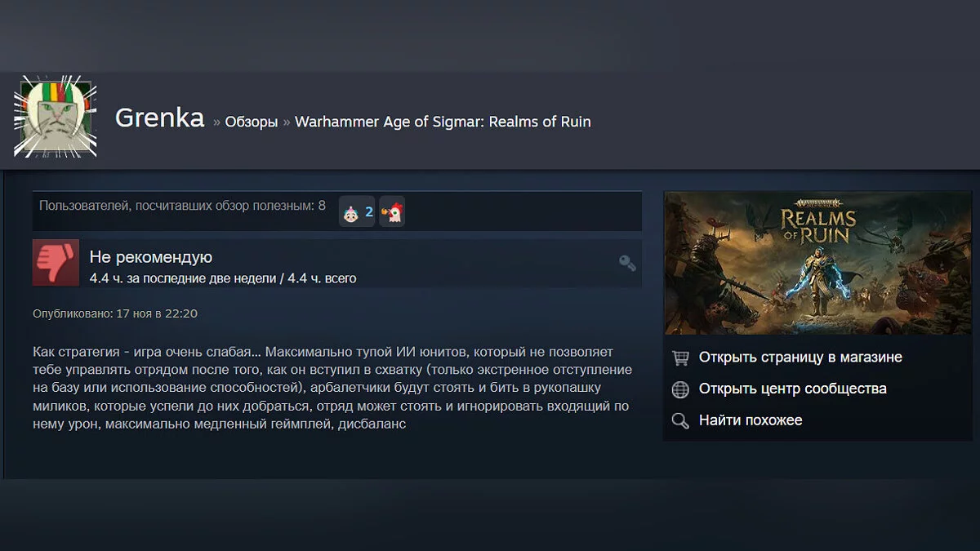Open Найти похожее link
980x551 pixels.
click(751, 420)
